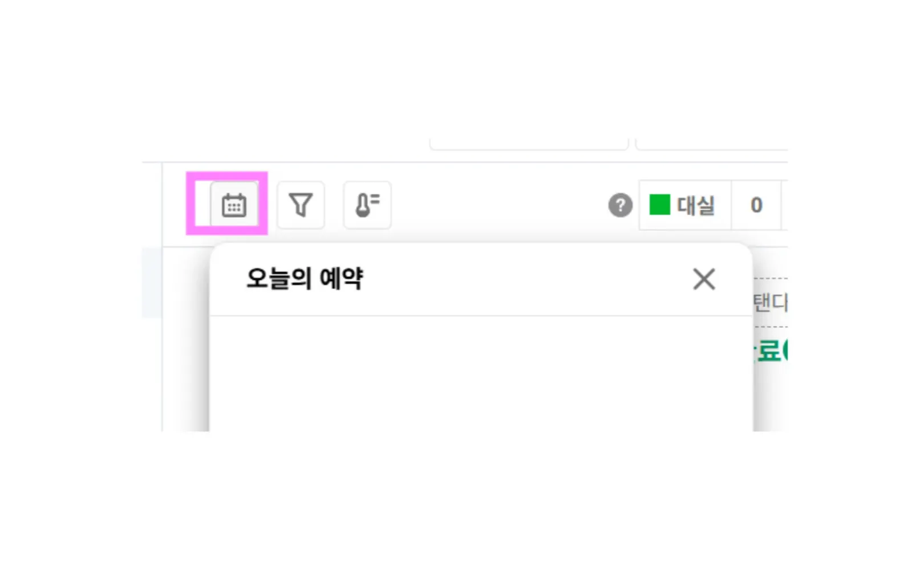Click the 0 count beside 대실
The image size is (924, 570).
[756, 205]
